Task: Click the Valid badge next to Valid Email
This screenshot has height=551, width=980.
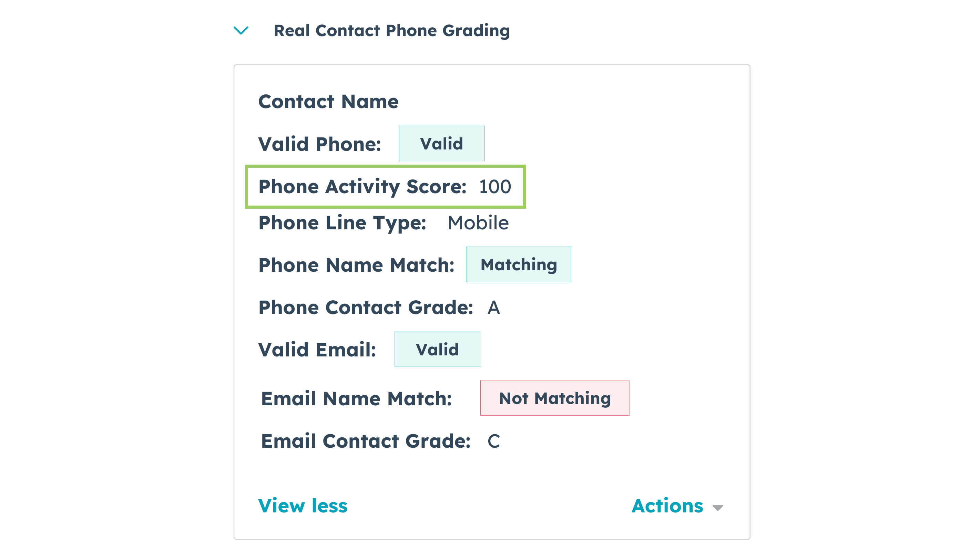Action: 437,349
